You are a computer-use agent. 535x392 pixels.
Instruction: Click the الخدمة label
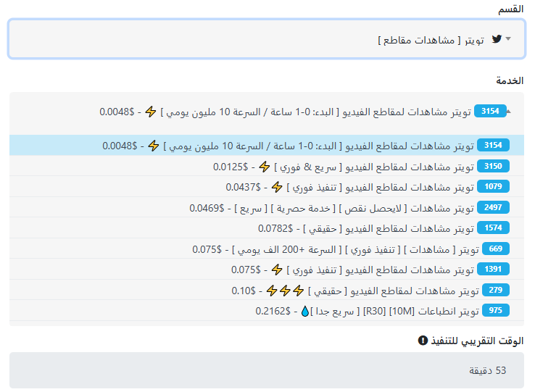[510, 80]
